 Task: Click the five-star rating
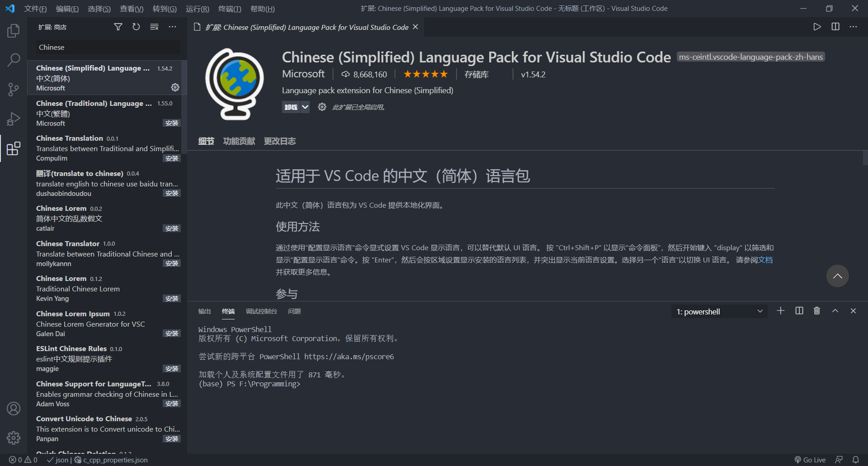coord(425,74)
